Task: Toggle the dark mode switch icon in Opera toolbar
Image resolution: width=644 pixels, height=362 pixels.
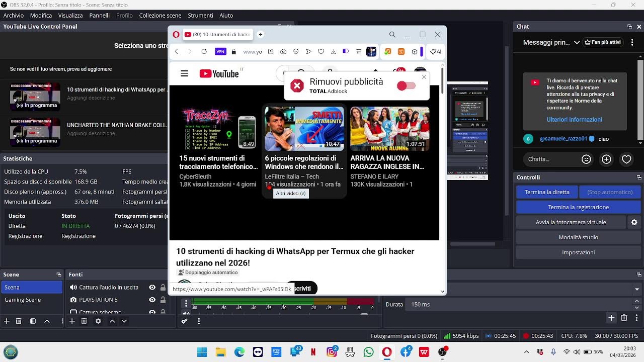Action: 346,51
